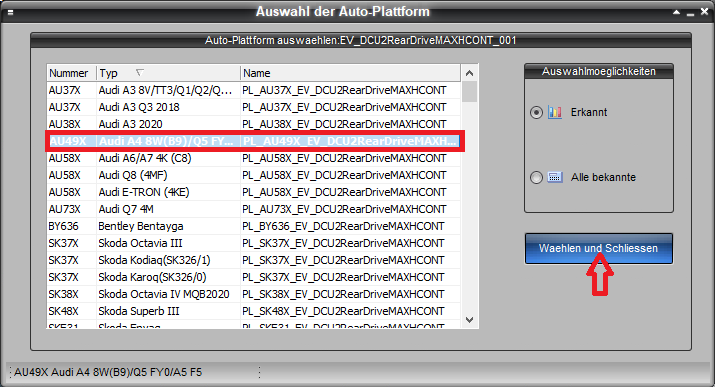Sort list by the Typ column header
The width and height of the screenshot is (715, 387).
168,73
